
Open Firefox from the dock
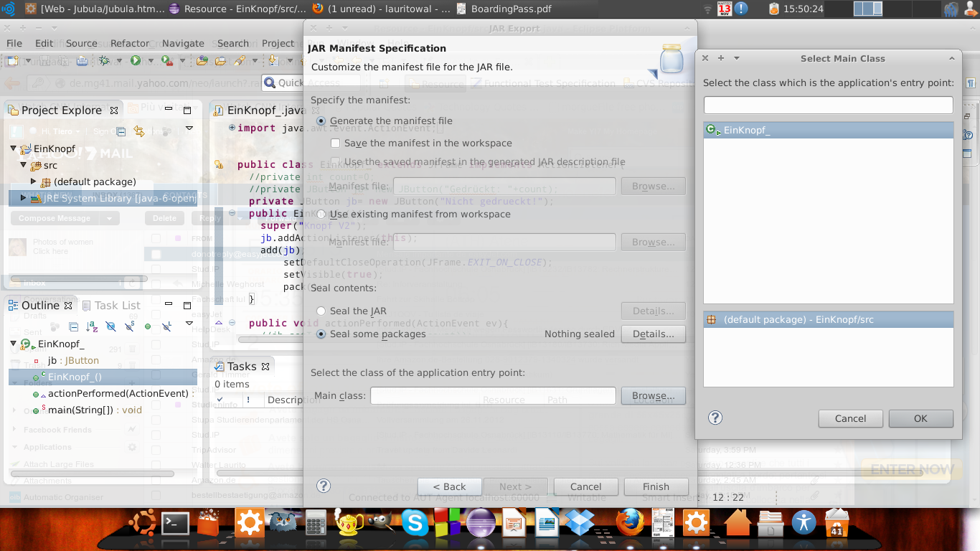point(631,523)
